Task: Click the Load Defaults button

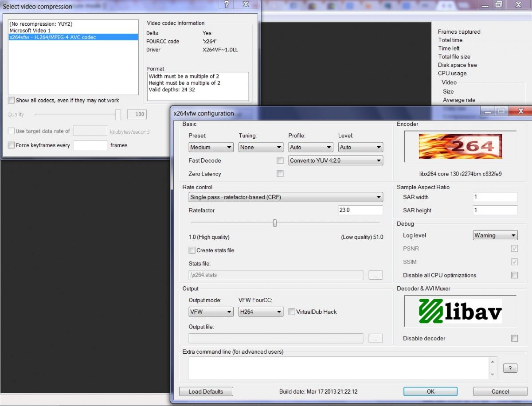Action: pos(206,391)
